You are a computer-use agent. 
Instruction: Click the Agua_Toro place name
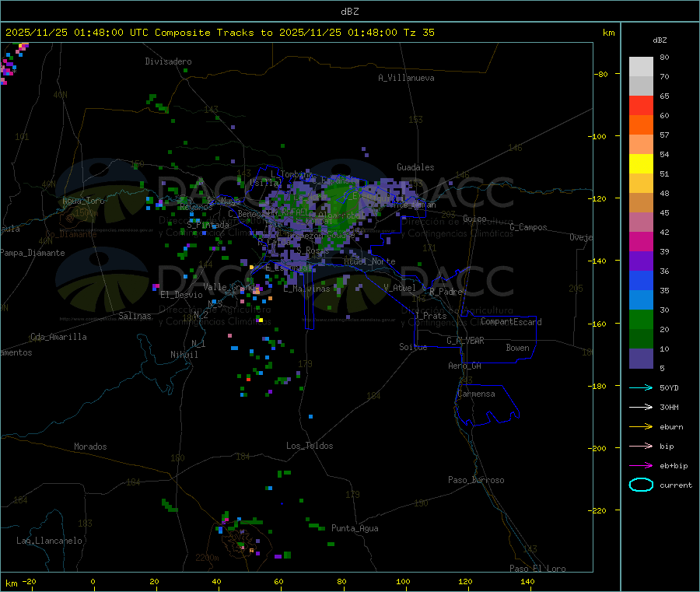pyautogui.click(x=83, y=201)
